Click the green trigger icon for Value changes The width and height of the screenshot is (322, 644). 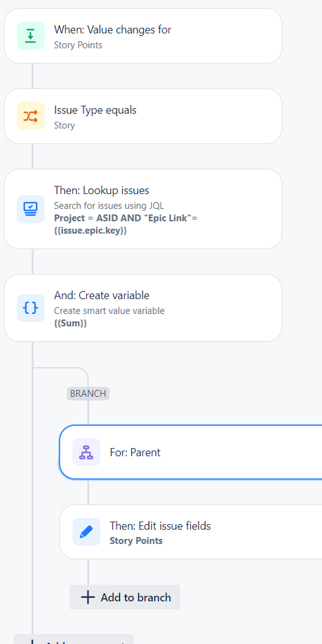pos(31,35)
